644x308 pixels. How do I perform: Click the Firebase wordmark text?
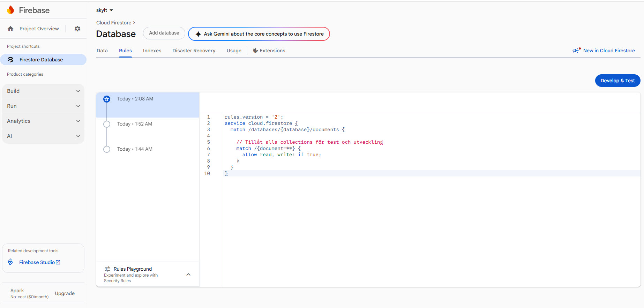coord(34,10)
